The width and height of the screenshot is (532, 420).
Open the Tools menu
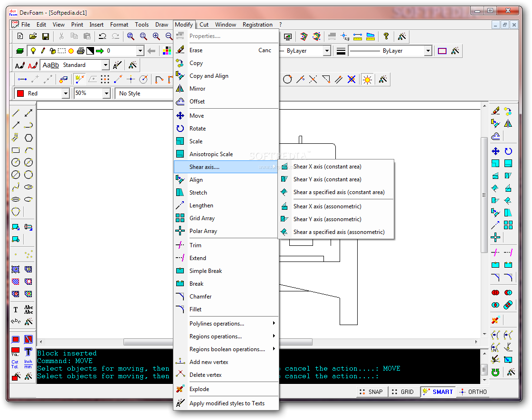(x=142, y=24)
